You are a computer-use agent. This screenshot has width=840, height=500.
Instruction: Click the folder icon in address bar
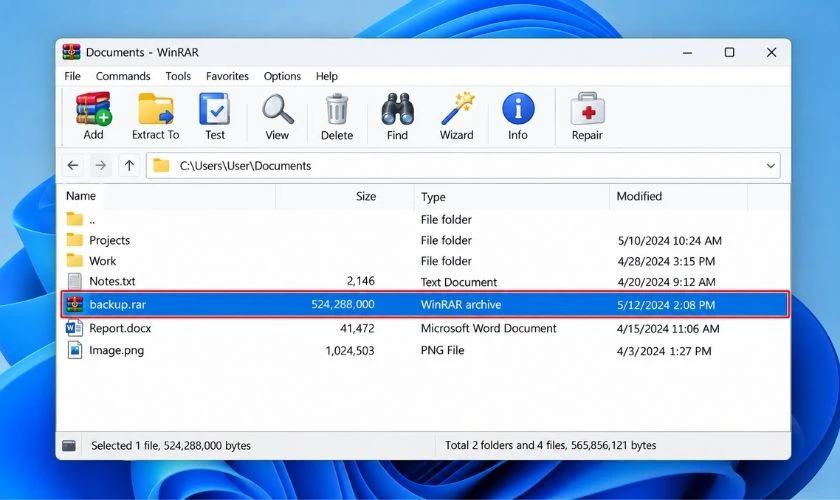[x=161, y=166]
